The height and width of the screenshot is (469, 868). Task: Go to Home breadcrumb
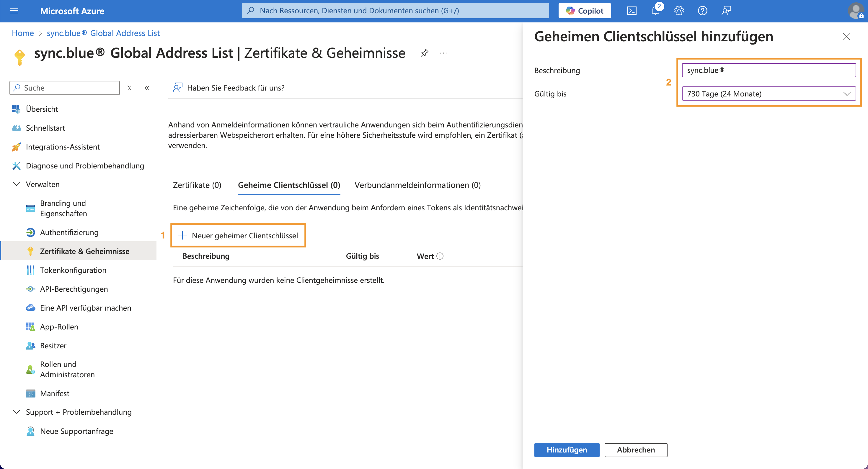23,33
